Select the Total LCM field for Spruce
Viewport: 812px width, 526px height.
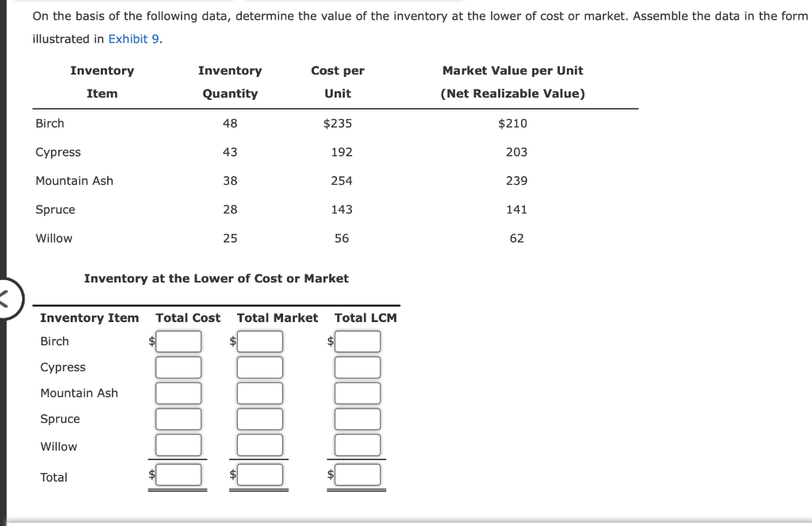(x=358, y=419)
